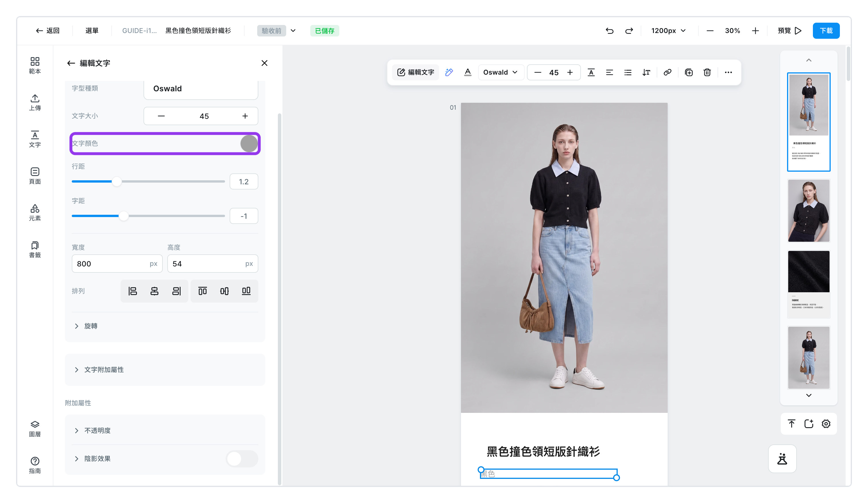Click the magic wand icon in text toolbar
Viewport: 868px width, 503px height.
pyautogui.click(x=449, y=72)
